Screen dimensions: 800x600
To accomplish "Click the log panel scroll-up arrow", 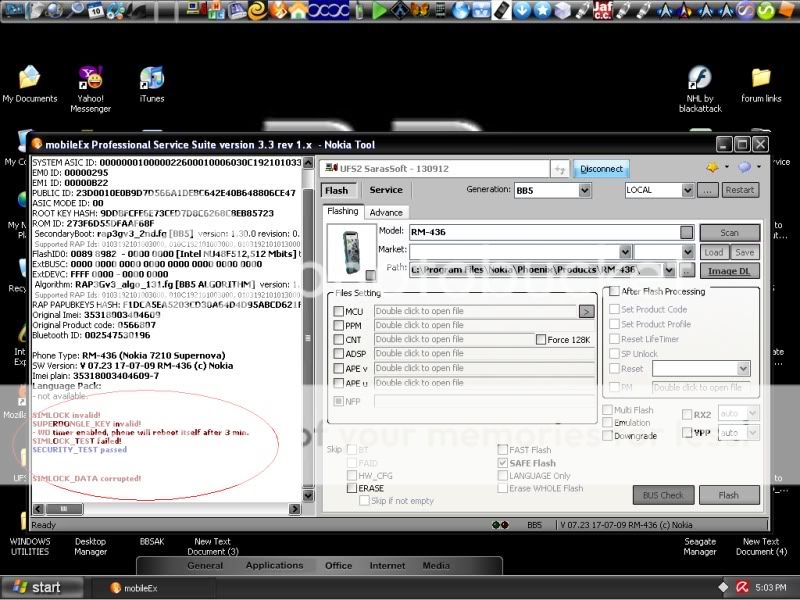I will coord(308,163).
